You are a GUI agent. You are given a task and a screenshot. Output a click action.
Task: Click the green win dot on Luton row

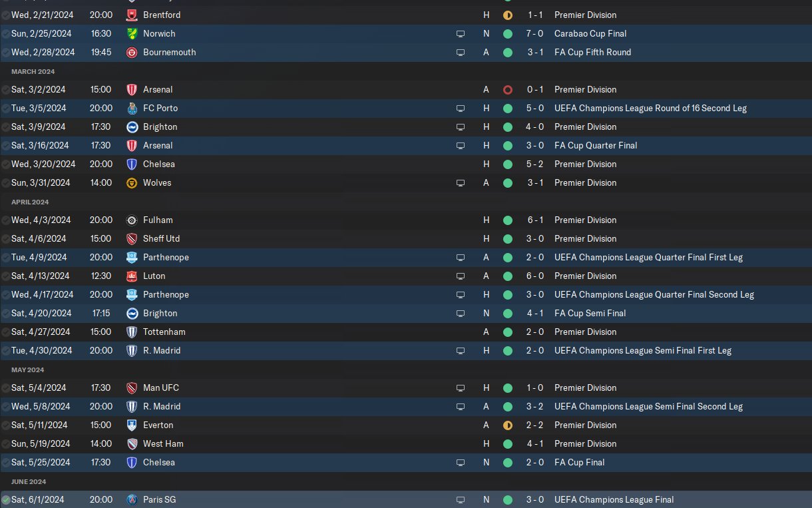point(508,276)
